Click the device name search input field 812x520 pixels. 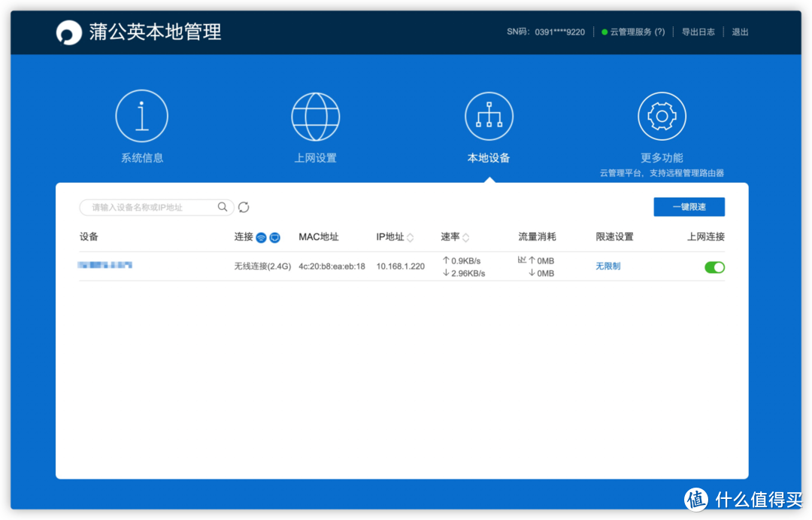pos(150,206)
